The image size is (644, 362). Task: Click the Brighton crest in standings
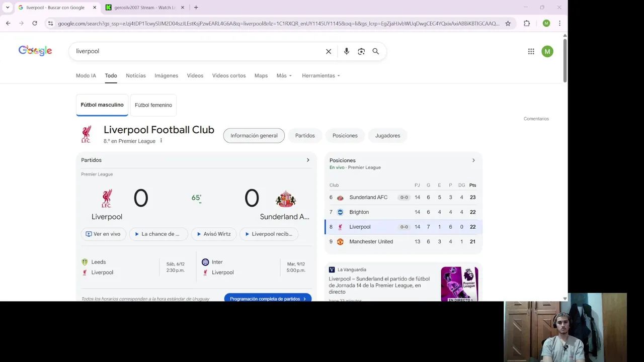click(340, 212)
